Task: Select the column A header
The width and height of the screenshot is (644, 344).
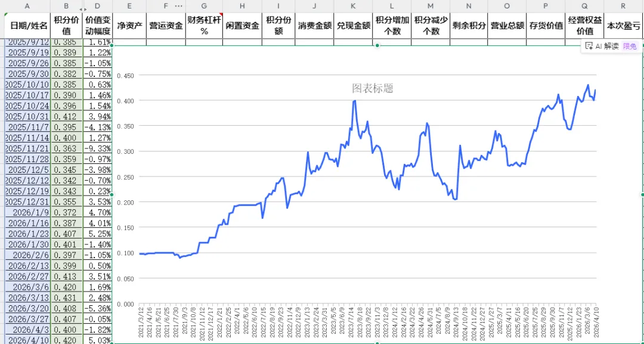Action: (27, 6)
